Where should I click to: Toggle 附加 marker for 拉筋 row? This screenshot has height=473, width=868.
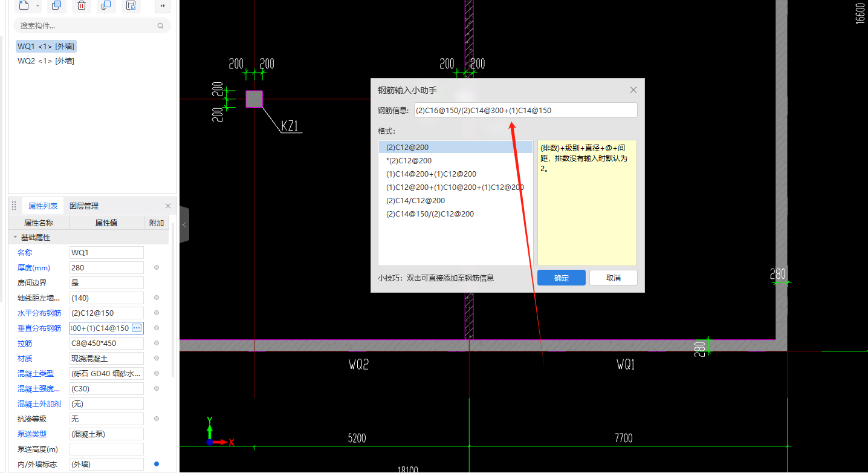click(157, 343)
